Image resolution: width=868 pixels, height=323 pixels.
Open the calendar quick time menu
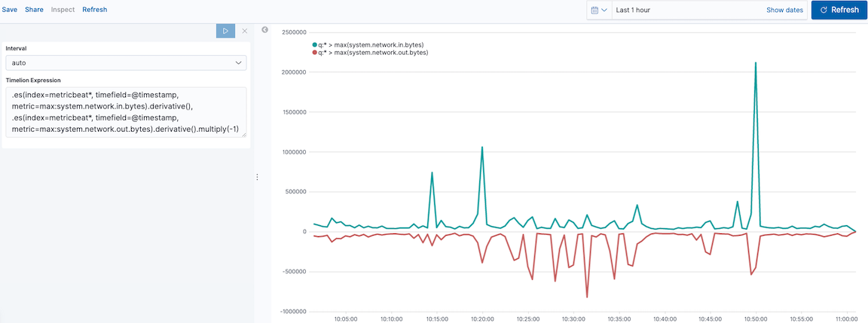coord(599,10)
